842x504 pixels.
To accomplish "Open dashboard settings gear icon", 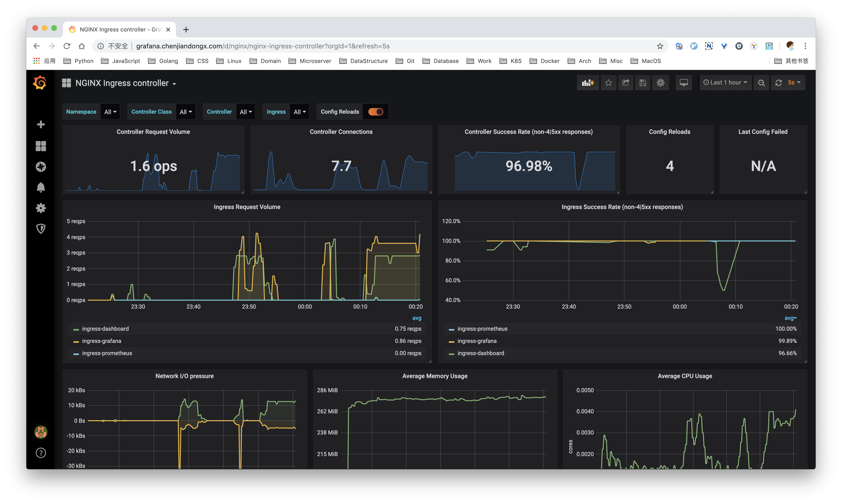I will (x=660, y=82).
